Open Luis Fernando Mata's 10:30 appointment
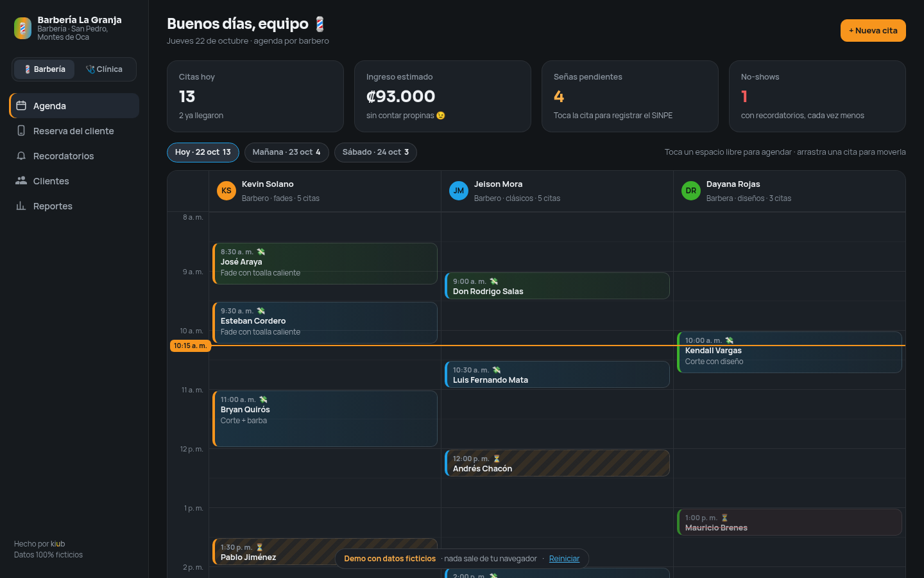 click(557, 374)
